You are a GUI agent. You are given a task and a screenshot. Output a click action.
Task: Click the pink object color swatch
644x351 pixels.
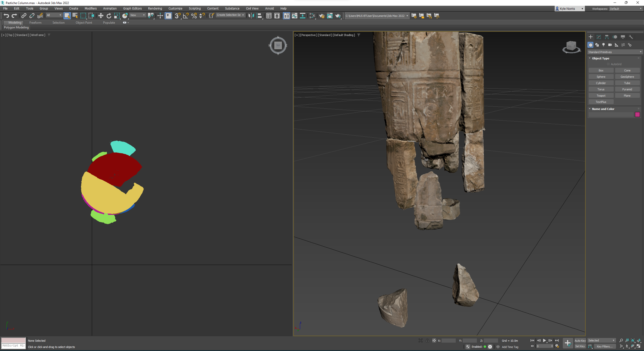coord(637,115)
